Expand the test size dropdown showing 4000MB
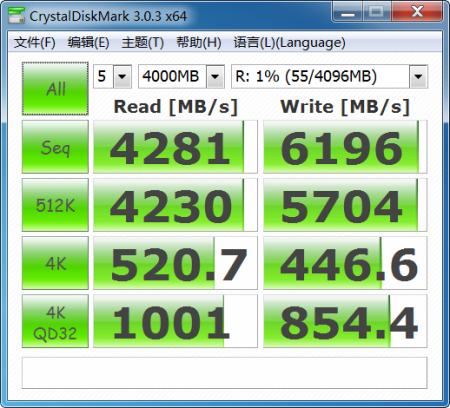 pyautogui.click(x=215, y=77)
